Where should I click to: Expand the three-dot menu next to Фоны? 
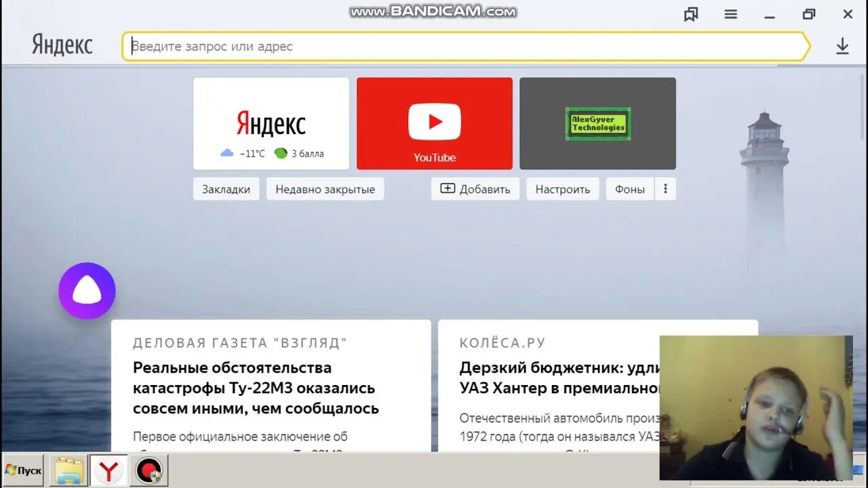[665, 189]
